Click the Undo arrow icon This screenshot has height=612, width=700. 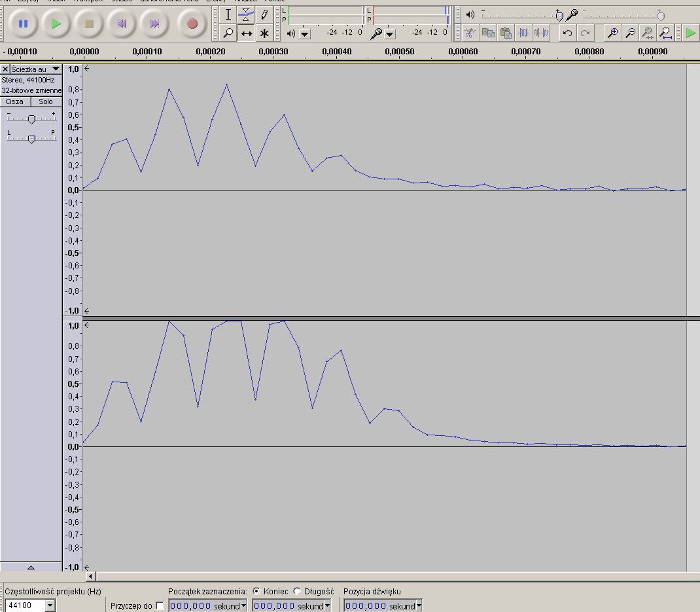(567, 32)
